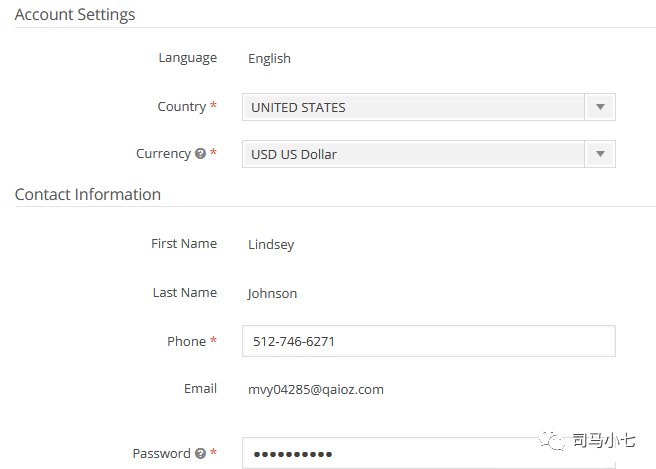Viewport: 656px width, 469px height.
Task: Click the Country field label
Action: 181,106
